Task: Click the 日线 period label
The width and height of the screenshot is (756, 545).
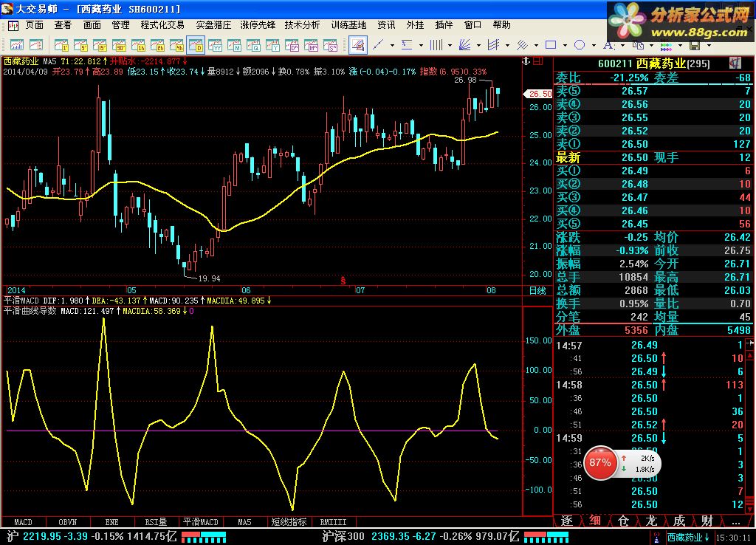Action: point(537,290)
